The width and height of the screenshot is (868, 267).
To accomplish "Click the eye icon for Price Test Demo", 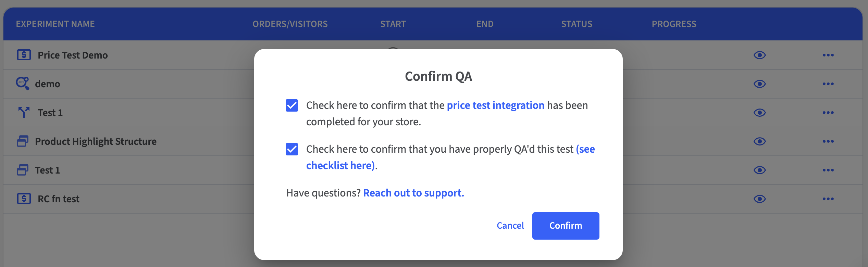I will pos(759,55).
